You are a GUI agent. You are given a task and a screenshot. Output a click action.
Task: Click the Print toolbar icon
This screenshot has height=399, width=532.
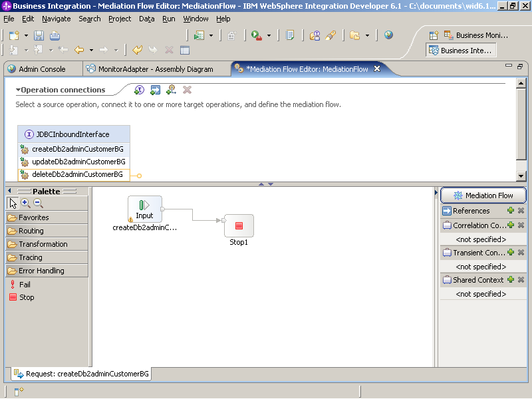(x=55, y=36)
